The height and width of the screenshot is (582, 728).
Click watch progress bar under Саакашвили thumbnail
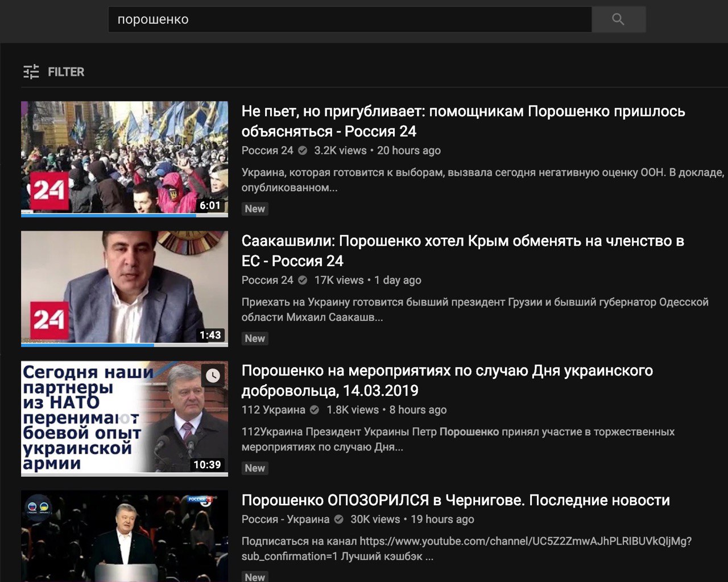(x=125, y=345)
